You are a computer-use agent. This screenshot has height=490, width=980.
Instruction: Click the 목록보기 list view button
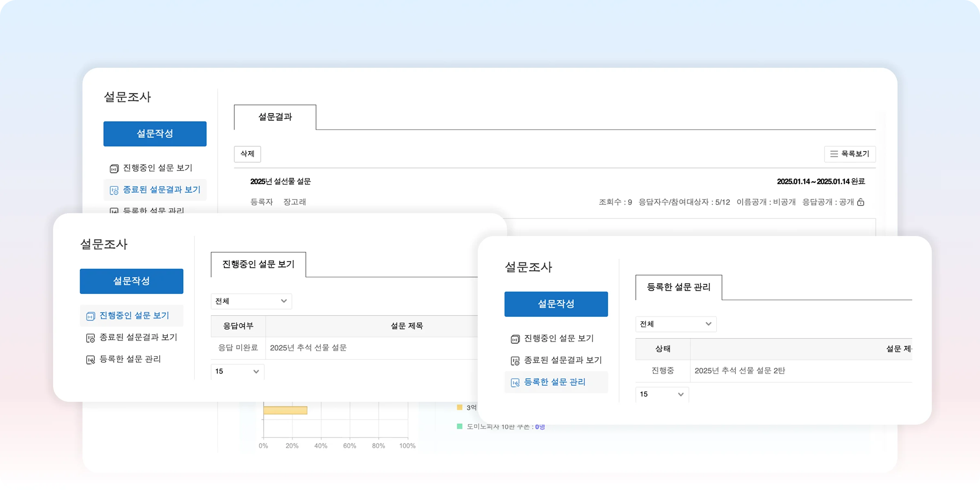click(x=849, y=154)
